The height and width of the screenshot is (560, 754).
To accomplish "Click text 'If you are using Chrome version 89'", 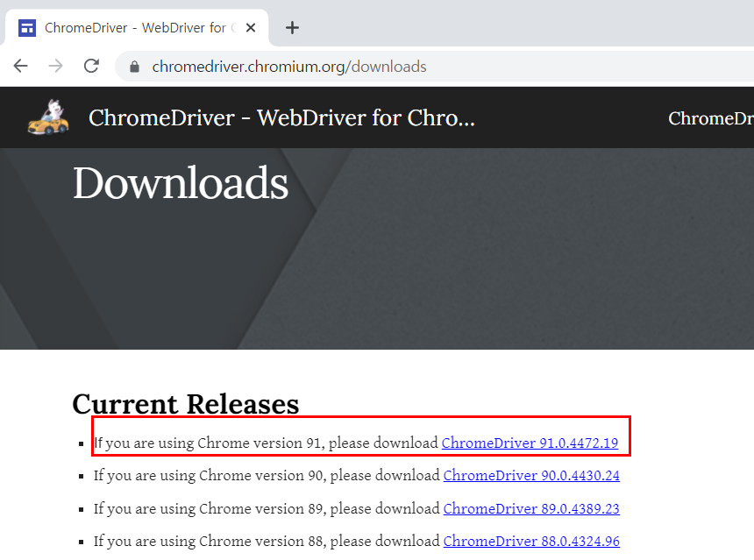I will click(208, 508).
